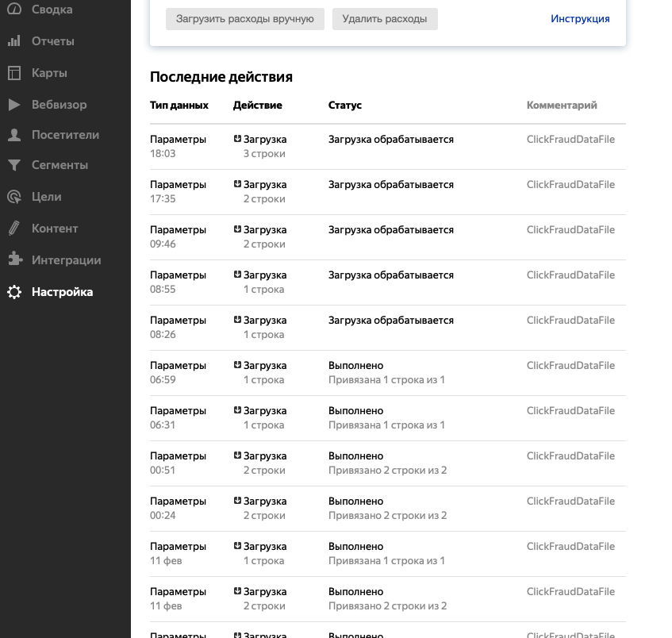
Task: Click the Отчеты bar chart icon
Action: (14, 41)
